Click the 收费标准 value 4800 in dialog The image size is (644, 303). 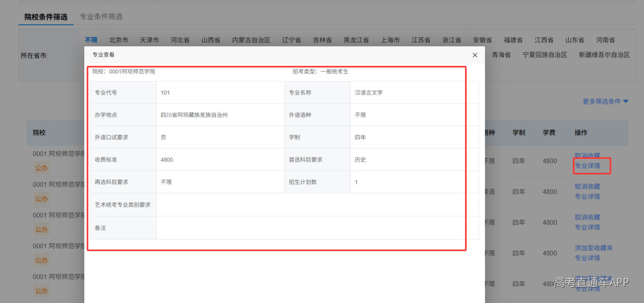pyautogui.click(x=167, y=159)
